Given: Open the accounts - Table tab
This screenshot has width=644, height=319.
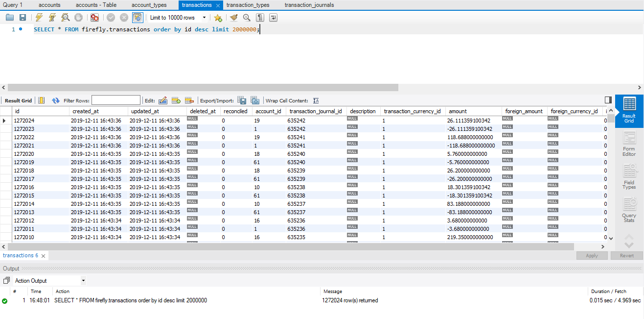Looking at the screenshot, I should pyautogui.click(x=96, y=5).
